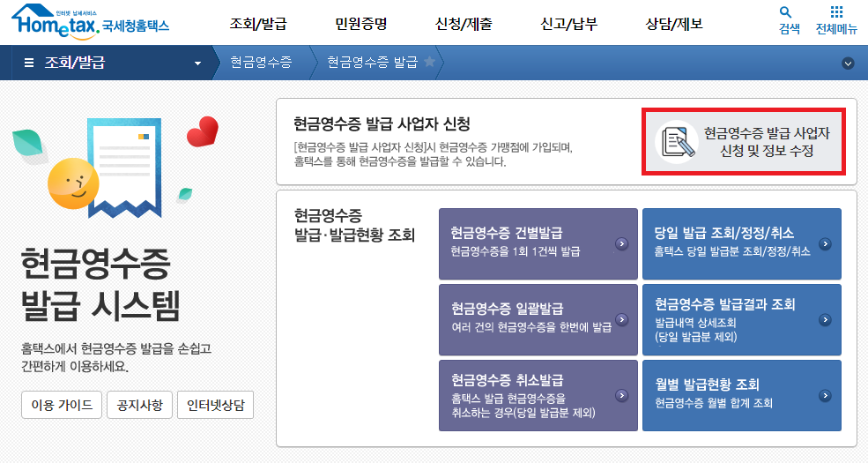The height and width of the screenshot is (463, 868).
Task: Click the text 홈택스에서 현금영수증 발급을 손쉽고
Action: pos(116,348)
